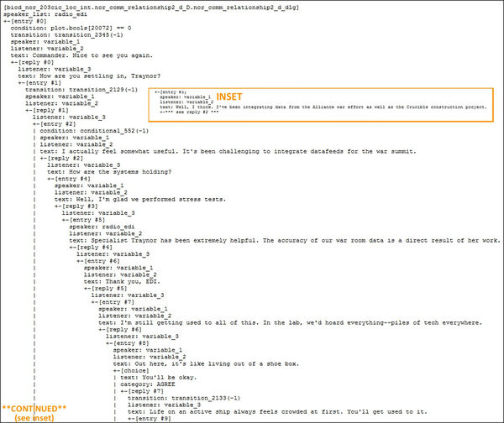Click the '[entry #8]' tree node

coord(128,343)
